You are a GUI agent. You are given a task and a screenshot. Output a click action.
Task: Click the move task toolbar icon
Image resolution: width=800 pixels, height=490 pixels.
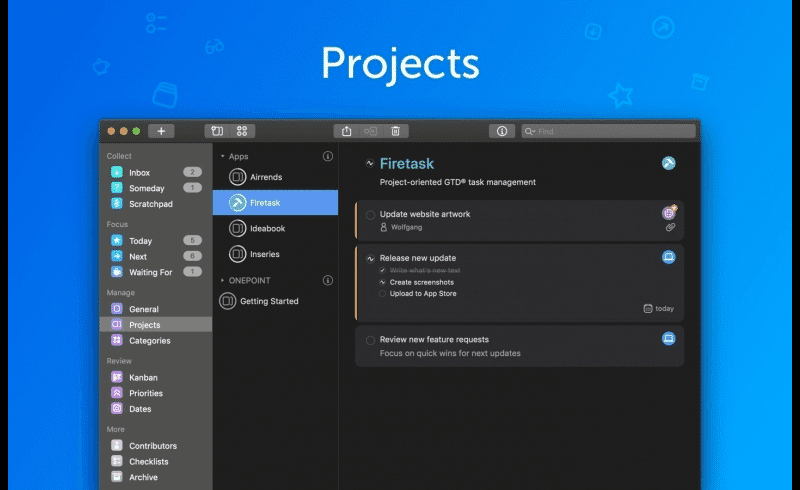click(x=371, y=131)
